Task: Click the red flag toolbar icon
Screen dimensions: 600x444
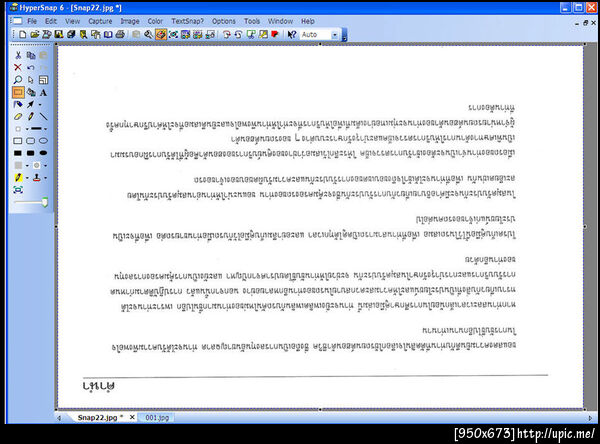Action: (275, 34)
